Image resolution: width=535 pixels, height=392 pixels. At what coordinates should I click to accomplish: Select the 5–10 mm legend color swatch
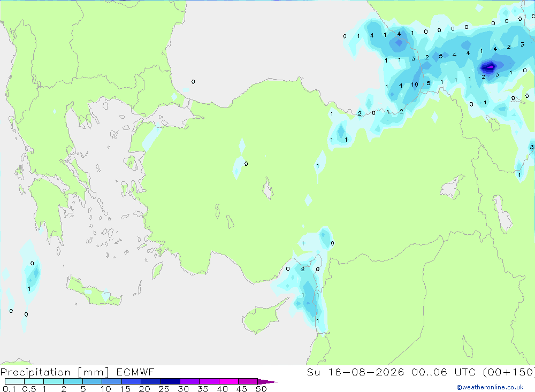click(93, 381)
